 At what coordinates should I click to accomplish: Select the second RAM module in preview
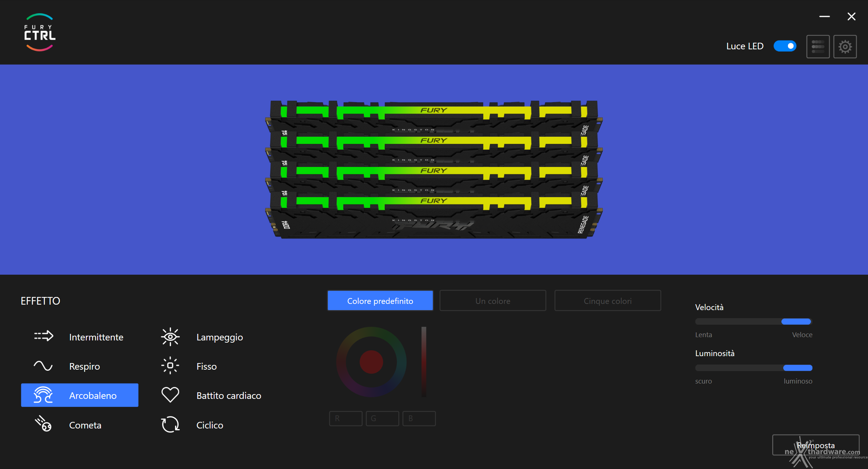pos(434,146)
